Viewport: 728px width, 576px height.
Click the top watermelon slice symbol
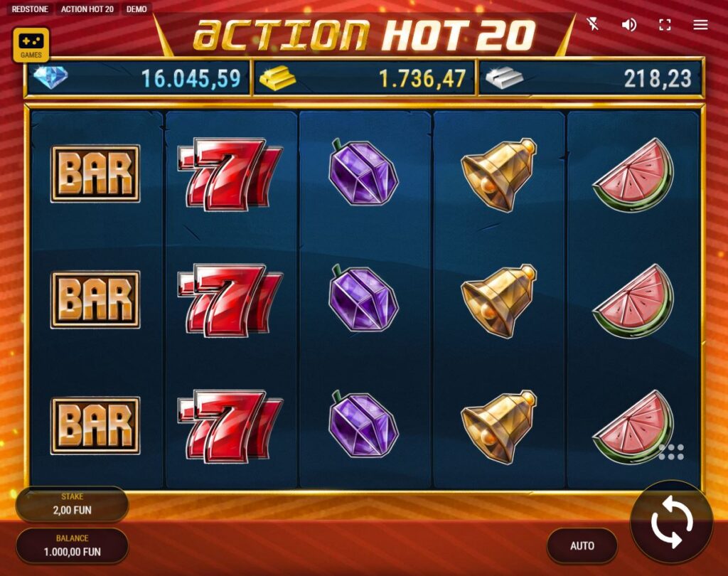pos(633,175)
